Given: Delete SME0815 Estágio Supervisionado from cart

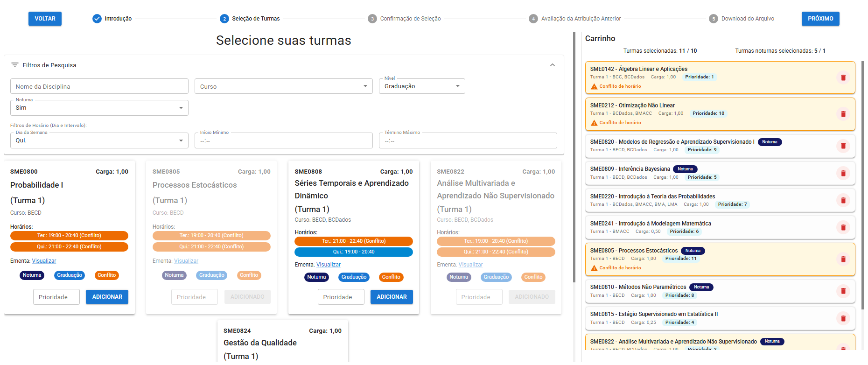Looking at the screenshot, I should tap(843, 318).
